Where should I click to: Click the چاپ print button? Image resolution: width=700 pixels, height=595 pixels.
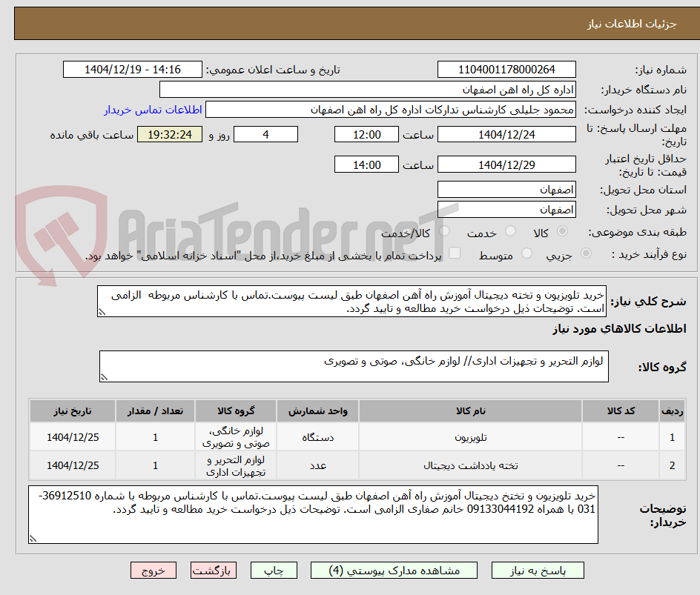click(274, 571)
